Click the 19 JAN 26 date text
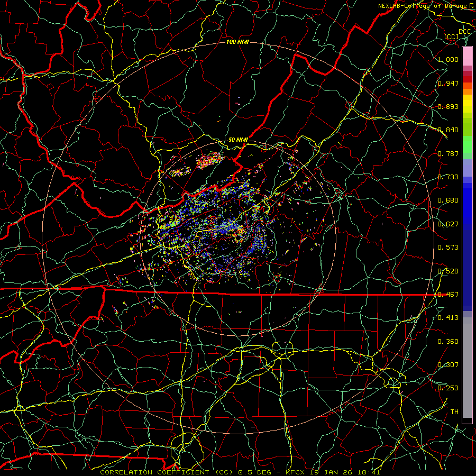476x476 pixels. [332, 472]
